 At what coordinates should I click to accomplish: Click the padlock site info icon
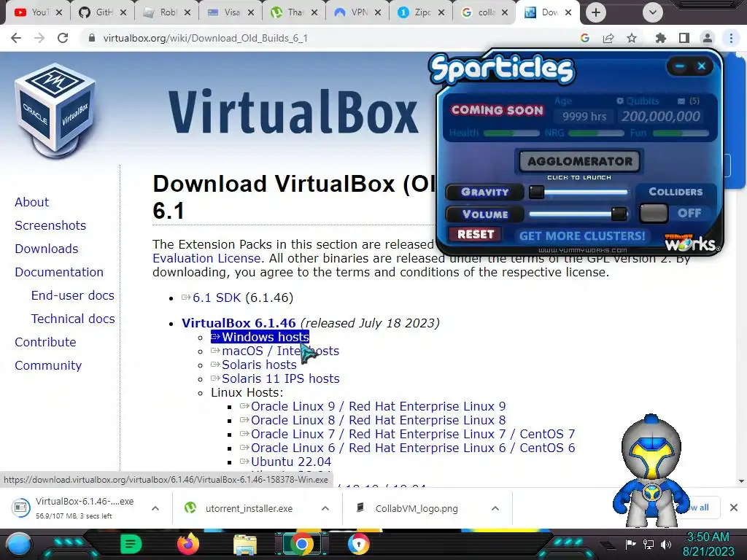pos(92,38)
